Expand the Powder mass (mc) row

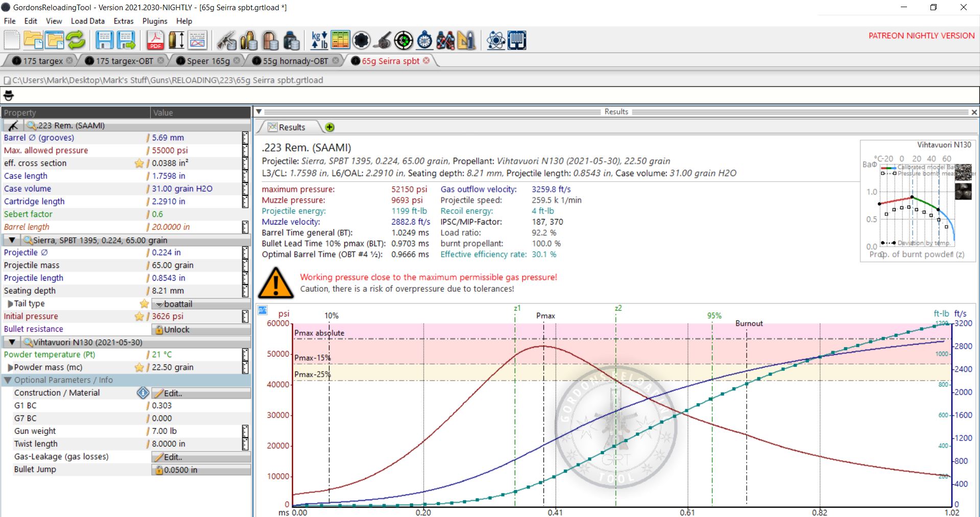(x=10, y=367)
